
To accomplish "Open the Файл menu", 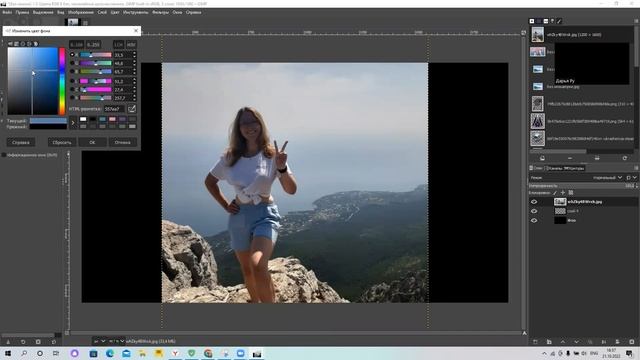I will tap(7, 12).
